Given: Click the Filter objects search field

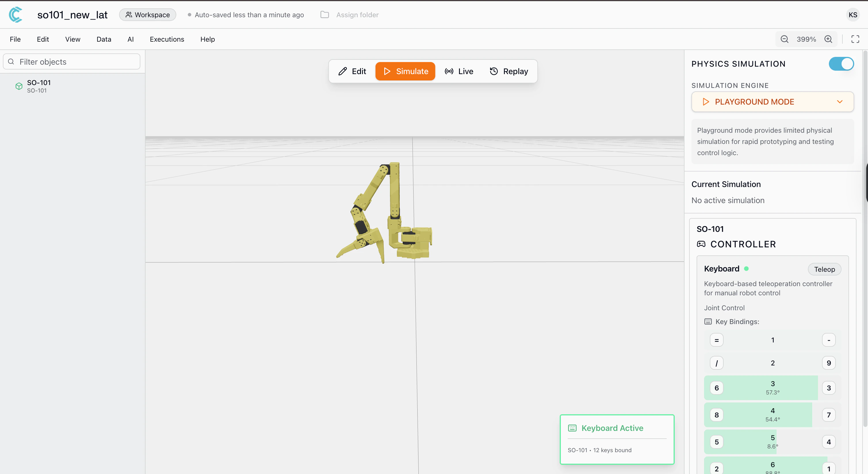Looking at the screenshot, I should tap(71, 61).
